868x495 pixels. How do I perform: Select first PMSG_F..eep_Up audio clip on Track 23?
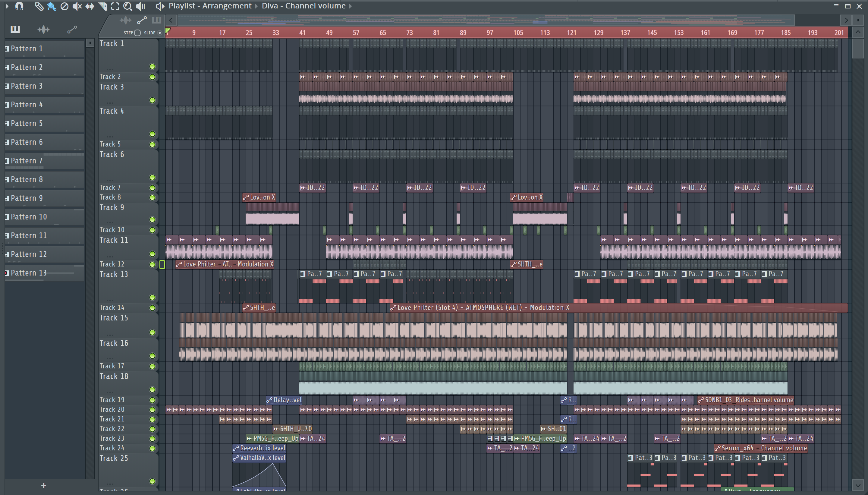click(x=272, y=439)
